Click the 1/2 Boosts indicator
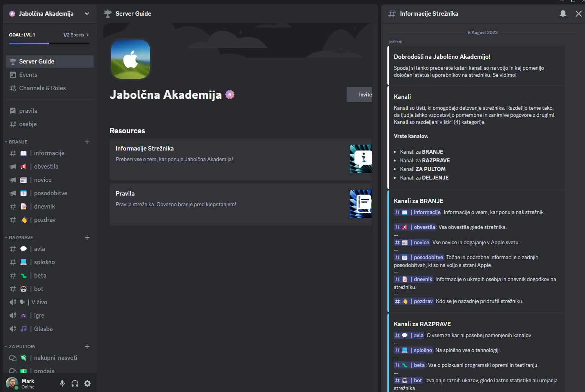Screen dimensions: 585x392 pyautogui.click(x=76, y=35)
